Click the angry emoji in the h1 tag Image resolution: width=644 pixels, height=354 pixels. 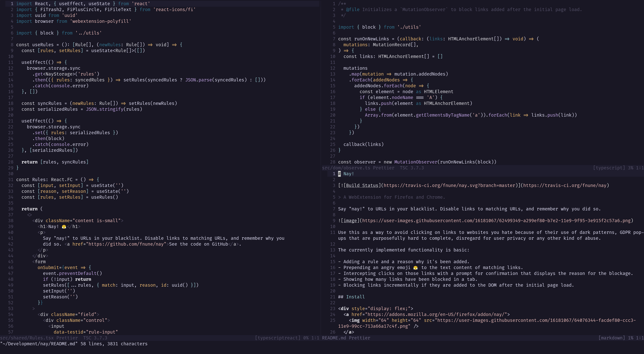pyautogui.click(x=64, y=227)
